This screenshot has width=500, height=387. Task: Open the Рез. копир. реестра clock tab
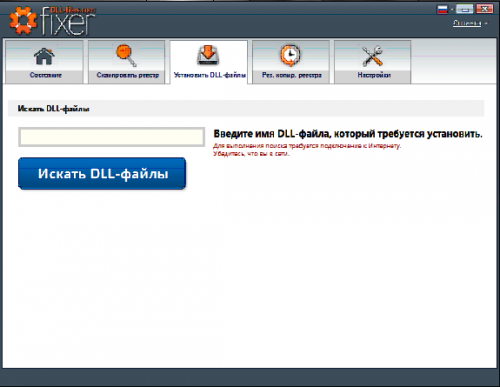[291, 62]
